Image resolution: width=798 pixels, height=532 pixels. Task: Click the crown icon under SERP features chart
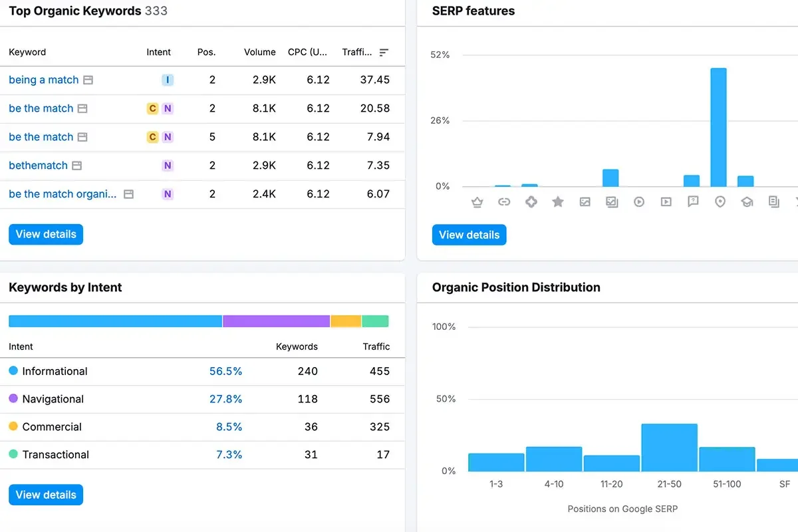(x=477, y=202)
